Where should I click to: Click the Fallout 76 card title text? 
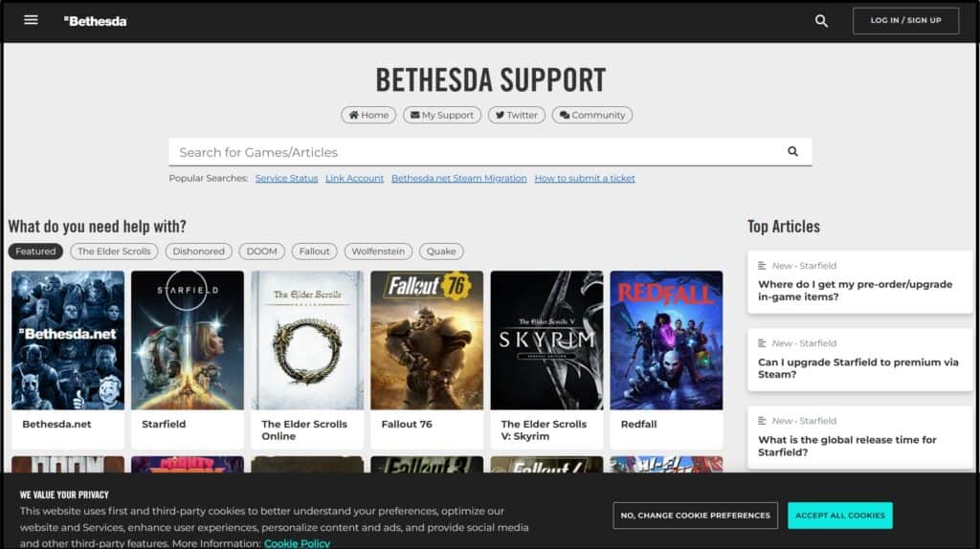pos(407,424)
